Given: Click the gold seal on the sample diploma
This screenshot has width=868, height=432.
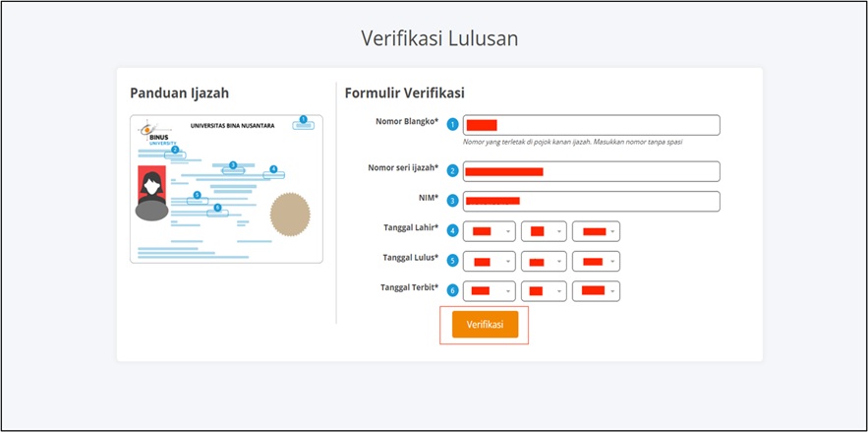Looking at the screenshot, I should point(290,212).
